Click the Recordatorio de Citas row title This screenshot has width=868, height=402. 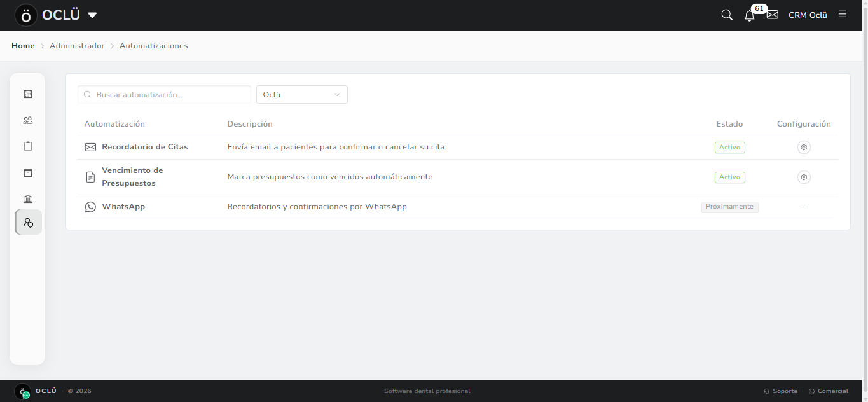coord(145,147)
